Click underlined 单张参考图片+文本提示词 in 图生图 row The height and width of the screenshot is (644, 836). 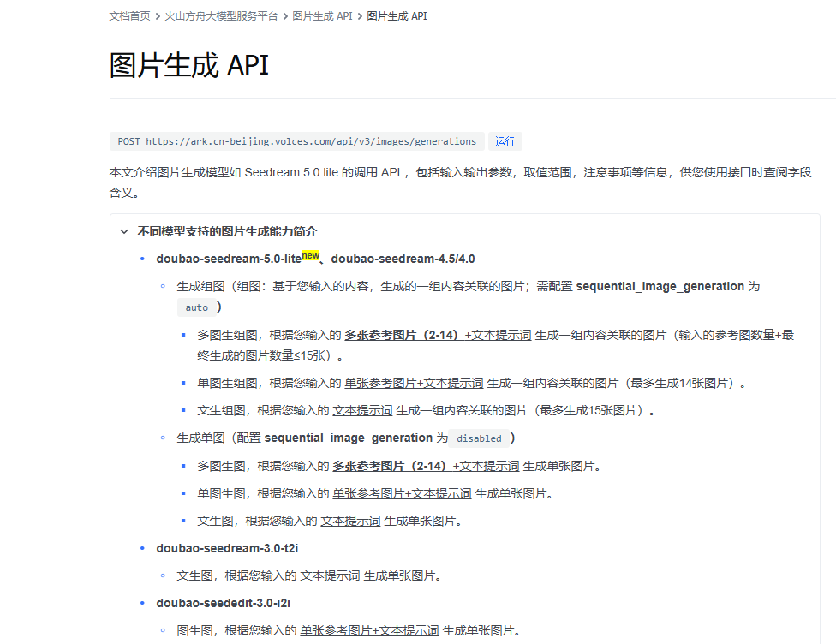369,631
